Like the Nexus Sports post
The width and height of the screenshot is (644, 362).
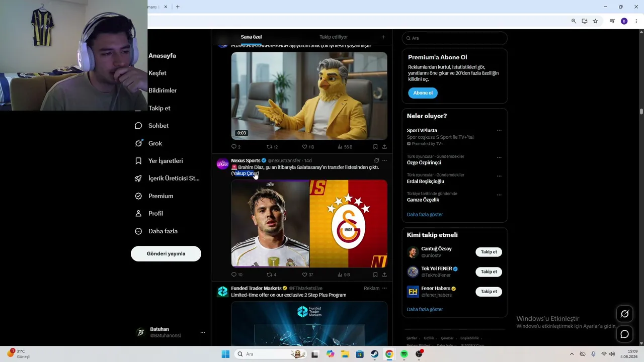[304, 275]
